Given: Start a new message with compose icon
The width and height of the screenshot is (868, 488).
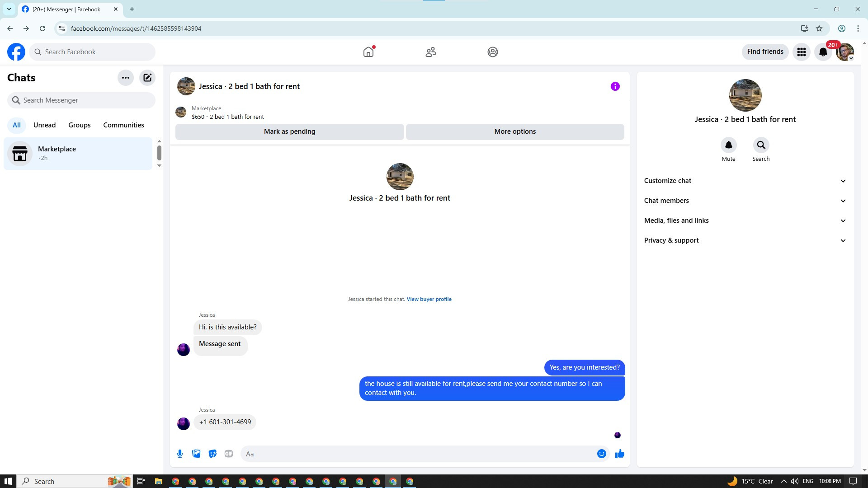Looking at the screenshot, I should tap(147, 78).
